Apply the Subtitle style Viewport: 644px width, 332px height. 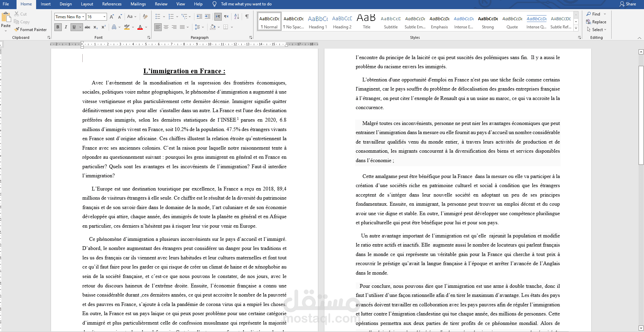pos(391,22)
